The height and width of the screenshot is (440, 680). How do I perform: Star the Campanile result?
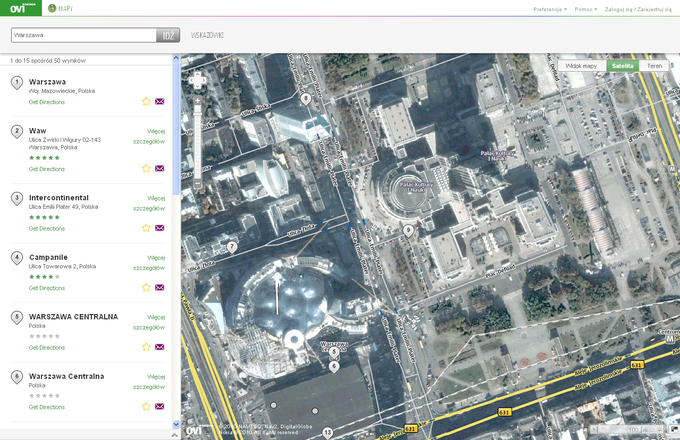tap(146, 287)
